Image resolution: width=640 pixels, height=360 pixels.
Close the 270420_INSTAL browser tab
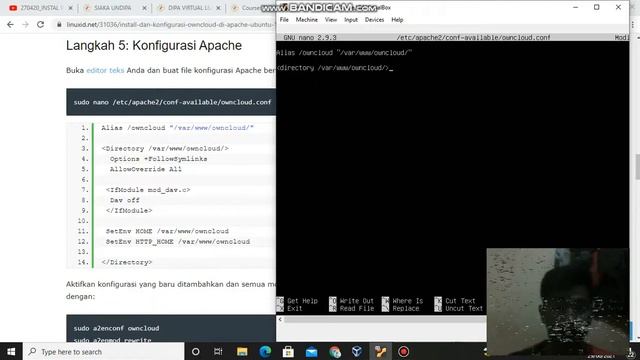tap(70, 8)
